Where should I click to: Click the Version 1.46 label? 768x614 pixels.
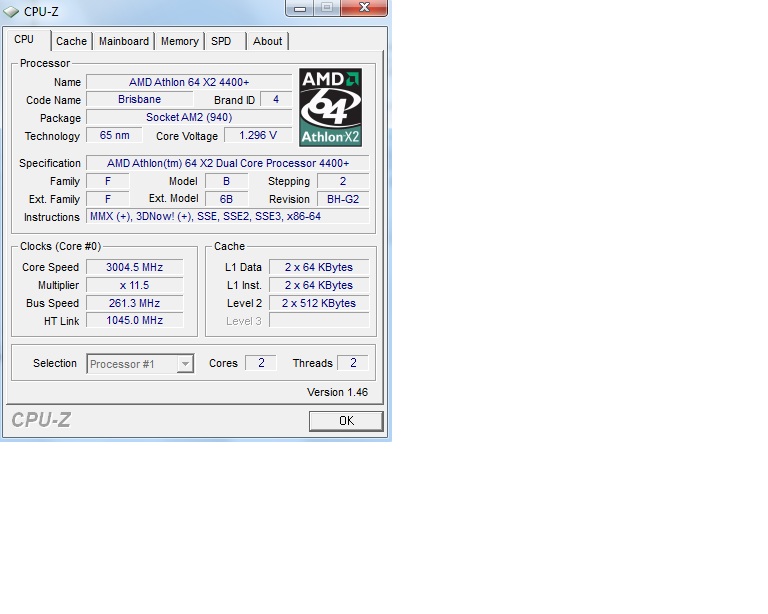click(337, 393)
